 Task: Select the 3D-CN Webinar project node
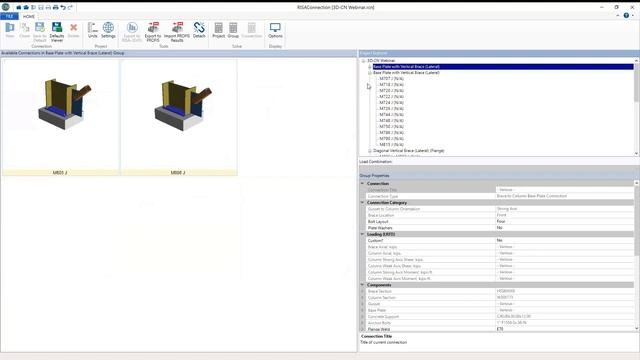[x=381, y=61]
